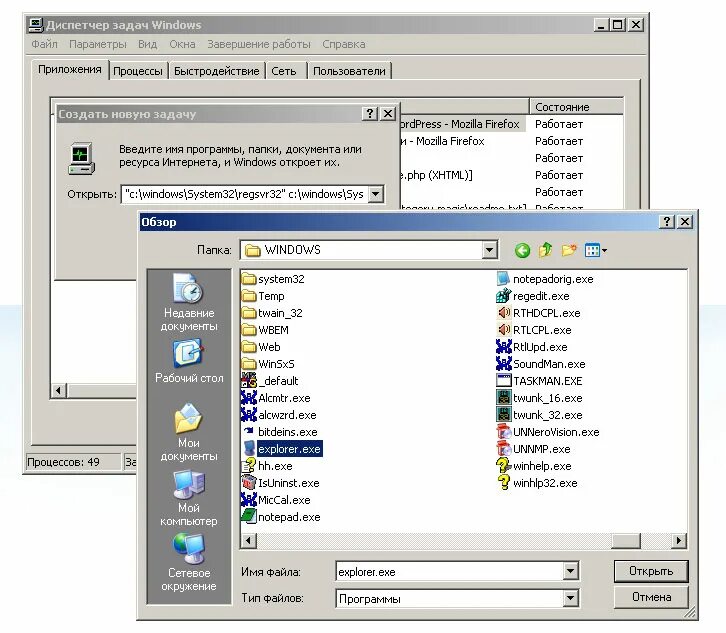
Task: Select the twunk_32.exe icon
Action: 504,415
